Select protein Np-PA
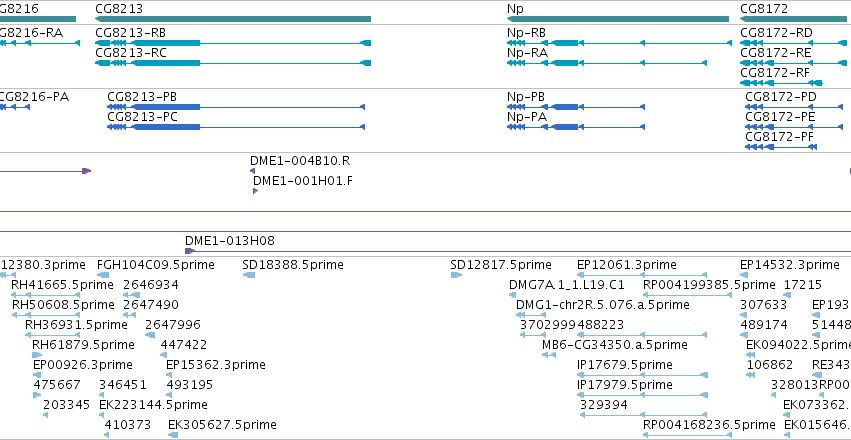851x440 pixels. [x=576, y=127]
